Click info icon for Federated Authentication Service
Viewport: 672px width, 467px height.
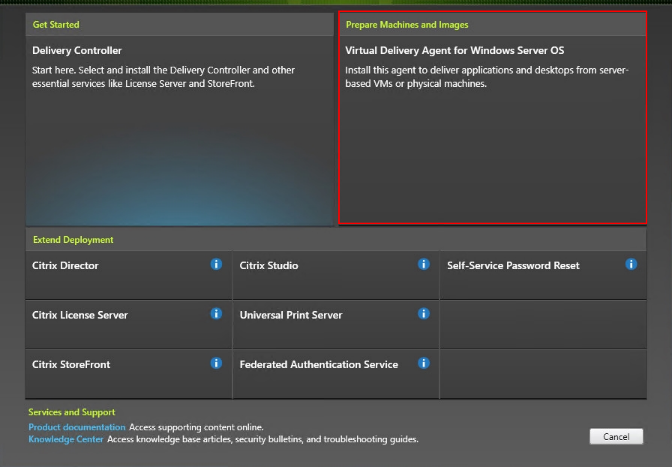coord(424,363)
